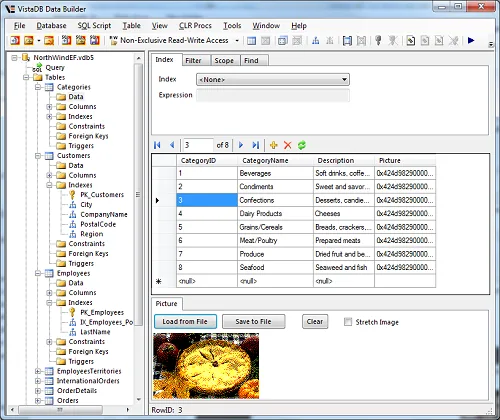
Task: Run with the blue play toolbar icon
Action: (x=471, y=40)
